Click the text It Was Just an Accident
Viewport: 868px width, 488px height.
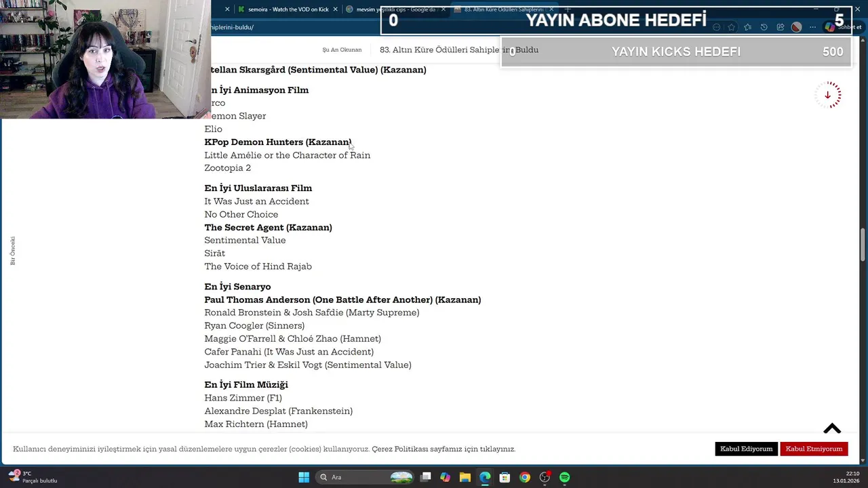pyautogui.click(x=257, y=201)
